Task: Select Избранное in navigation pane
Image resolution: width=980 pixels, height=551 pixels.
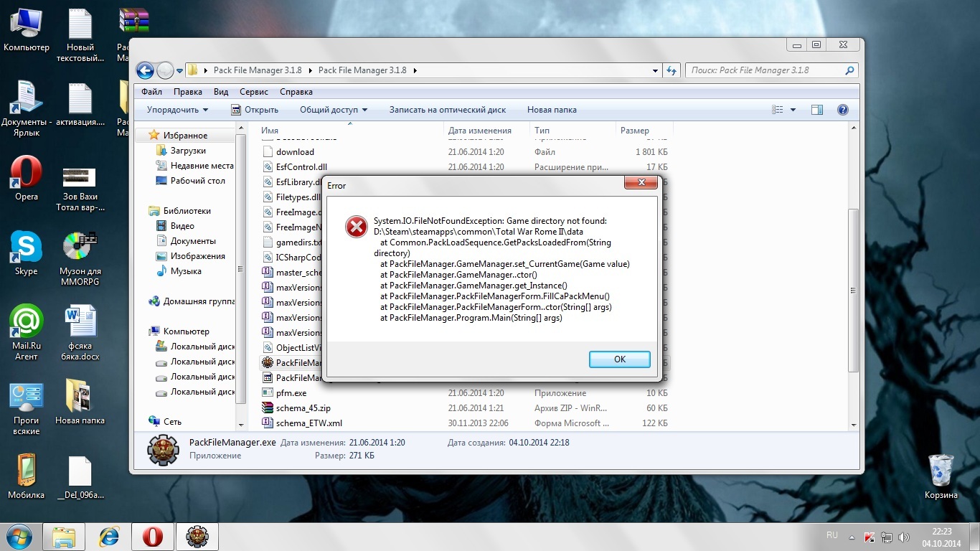Action: [185, 136]
